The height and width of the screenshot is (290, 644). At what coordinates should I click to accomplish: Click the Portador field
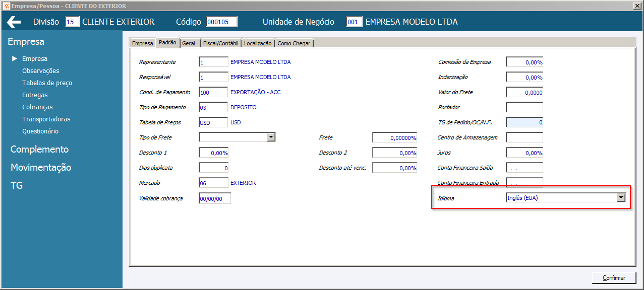524,107
